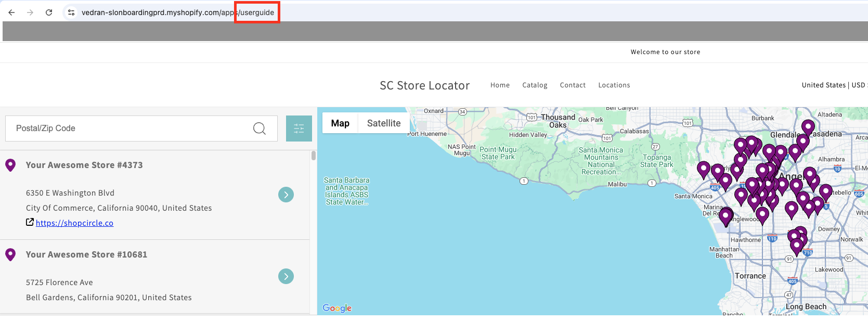
Task: Click the pin icon beside Store #10681
Action: tap(10, 255)
